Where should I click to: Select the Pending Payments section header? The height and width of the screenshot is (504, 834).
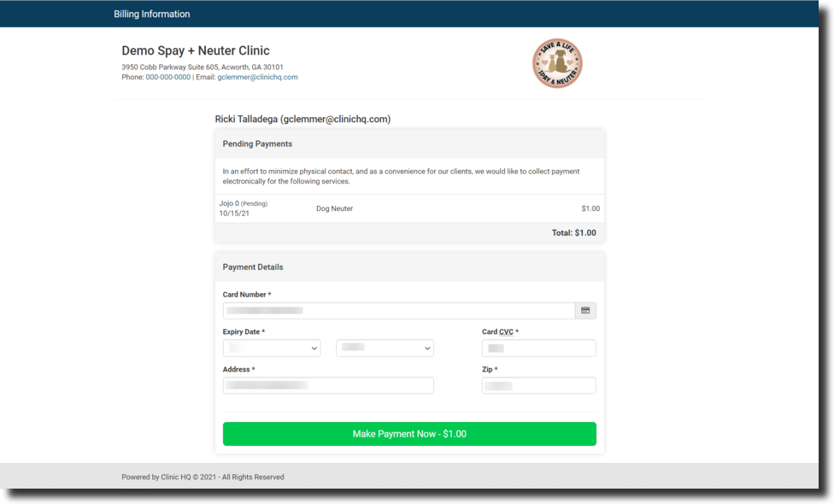click(257, 144)
